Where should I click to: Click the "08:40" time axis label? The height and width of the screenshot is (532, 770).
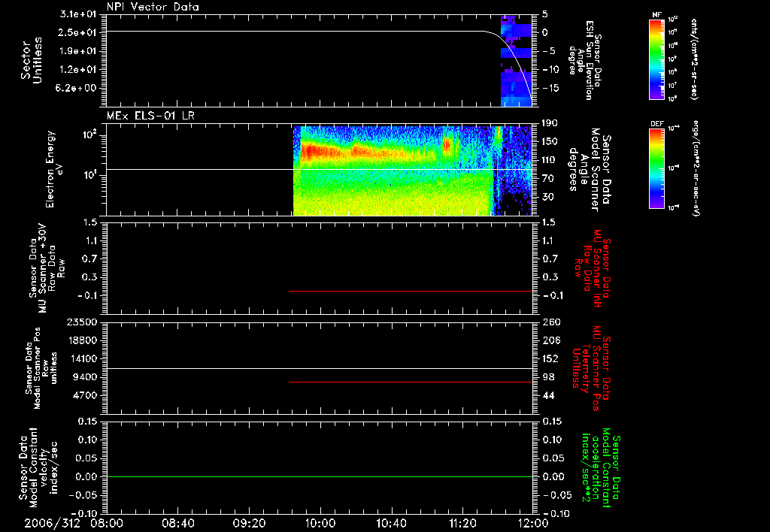click(x=177, y=523)
